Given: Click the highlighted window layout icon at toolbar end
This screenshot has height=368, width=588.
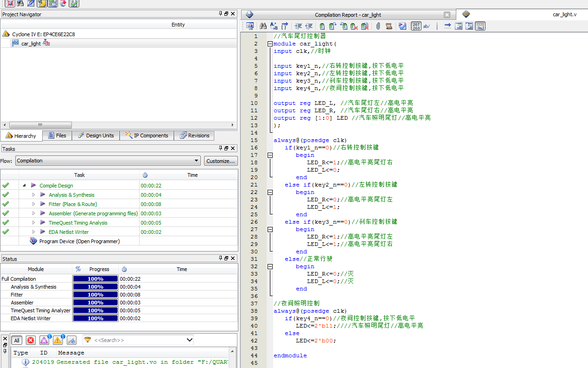Looking at the screenshot, I should coord(480,26).
